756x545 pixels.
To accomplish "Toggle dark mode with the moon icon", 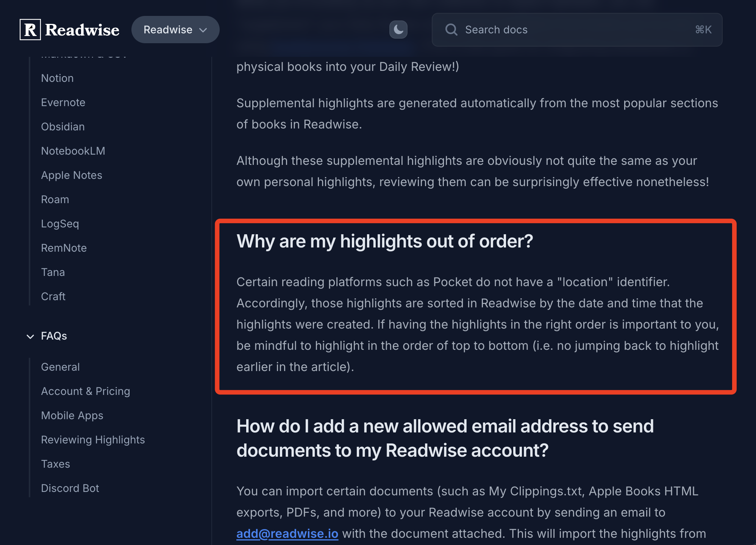I will pos(398,30).
